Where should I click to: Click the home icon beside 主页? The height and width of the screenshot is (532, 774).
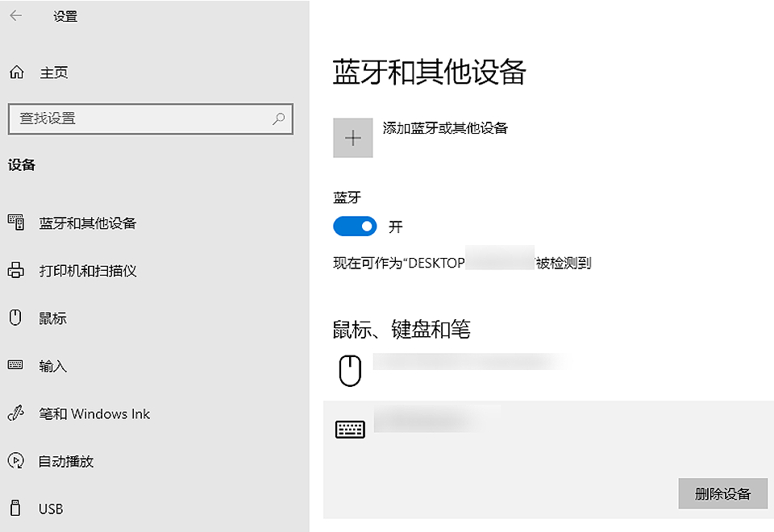[x=16, y=73]
